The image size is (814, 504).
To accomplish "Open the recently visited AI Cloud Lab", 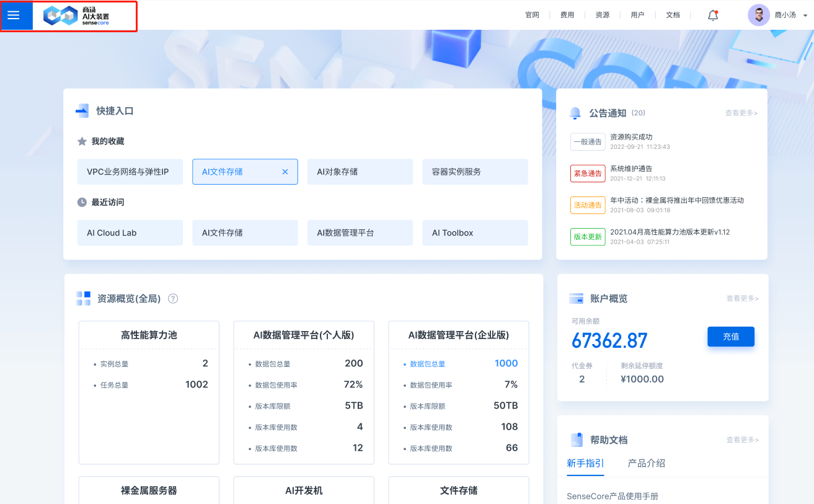I will point(130,232).
